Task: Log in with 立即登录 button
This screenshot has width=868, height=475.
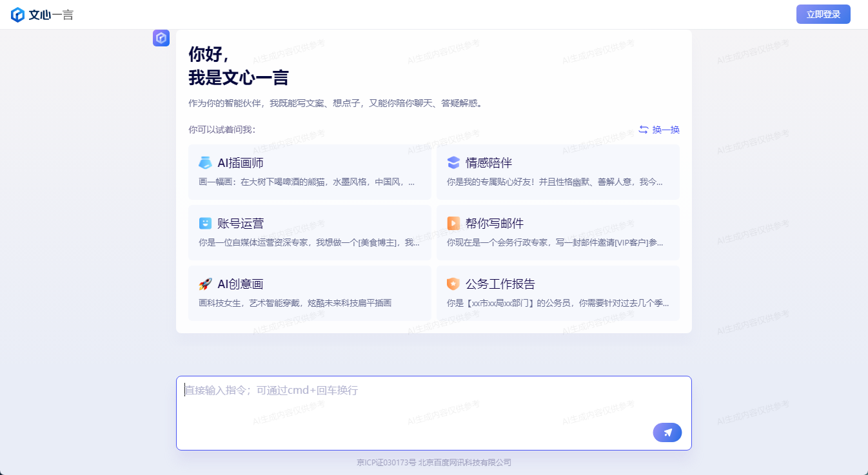Action: coord(824,14)
